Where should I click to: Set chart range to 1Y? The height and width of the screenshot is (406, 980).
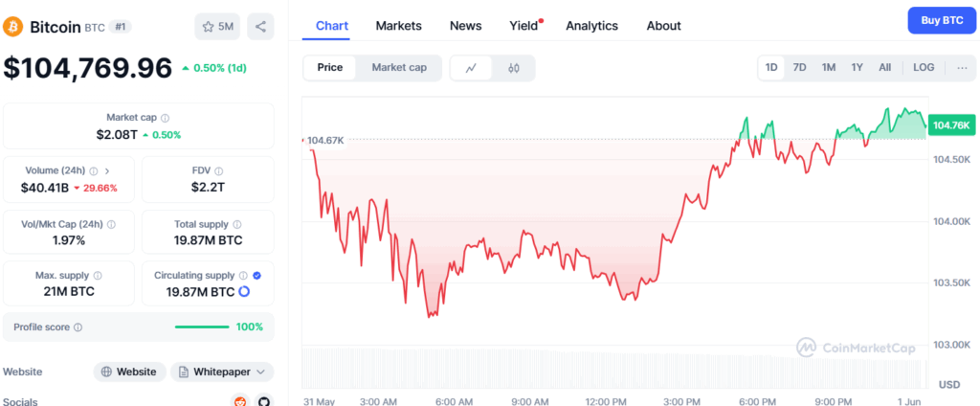coord(857,68)
